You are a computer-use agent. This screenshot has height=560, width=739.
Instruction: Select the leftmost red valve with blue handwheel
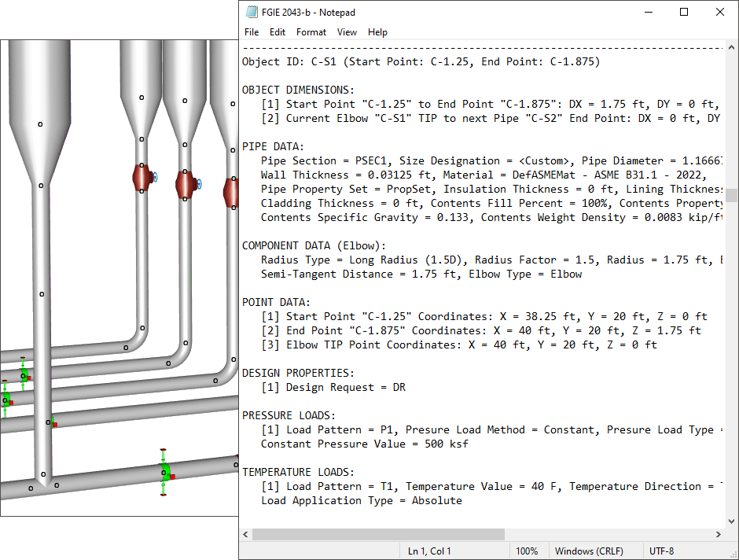(x=143, y=179)
